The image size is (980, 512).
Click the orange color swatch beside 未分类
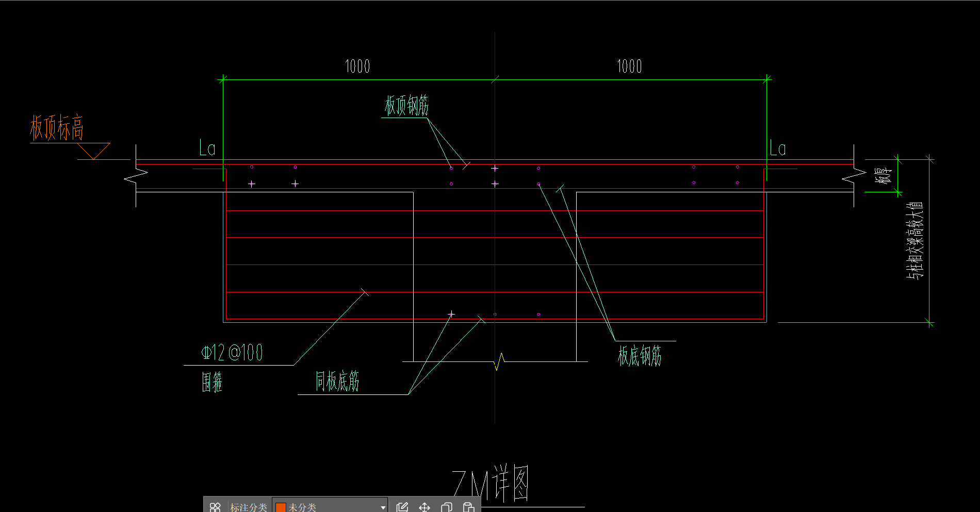tap(281, 507)
